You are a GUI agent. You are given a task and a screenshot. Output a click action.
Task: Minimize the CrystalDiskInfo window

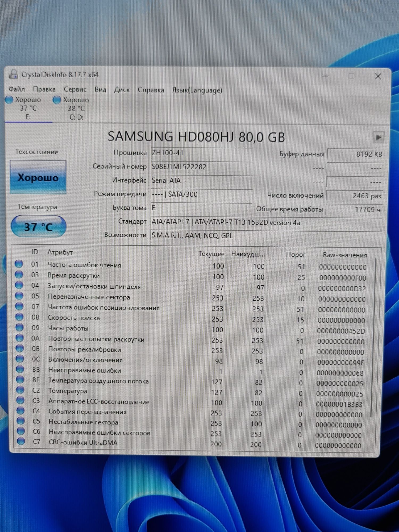[x=325, y=76]
